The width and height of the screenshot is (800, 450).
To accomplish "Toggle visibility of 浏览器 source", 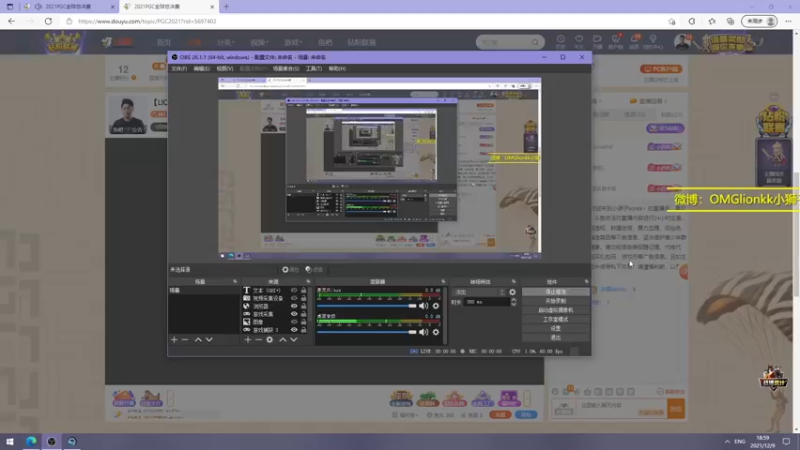I will click(294, 306).
